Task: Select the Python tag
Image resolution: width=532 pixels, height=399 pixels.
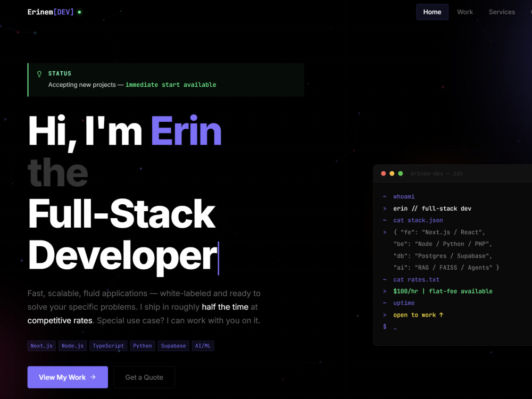Action: click(143, 346)
